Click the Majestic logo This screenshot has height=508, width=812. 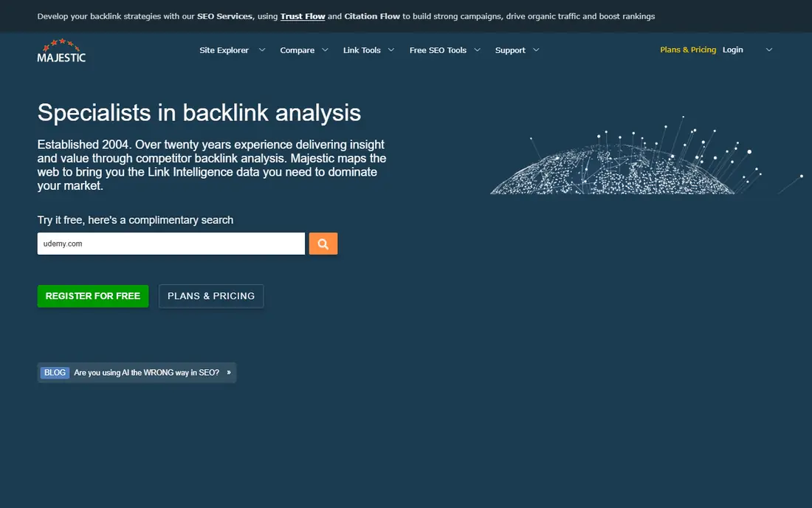(x=61, y=50)
